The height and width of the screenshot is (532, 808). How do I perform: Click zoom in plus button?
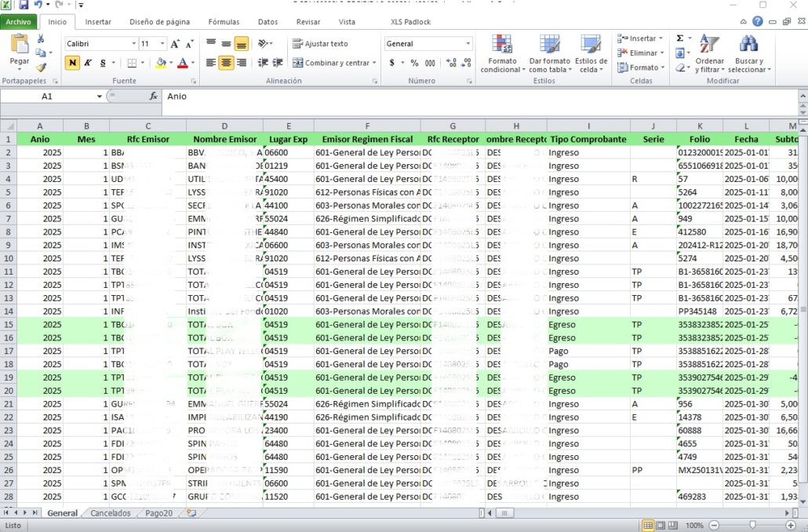tap(791, 525)
